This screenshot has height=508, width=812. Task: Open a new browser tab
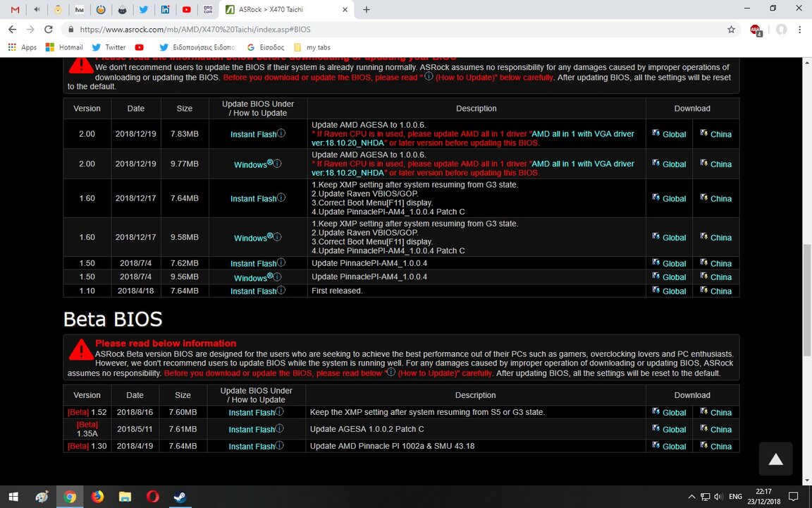366,9
